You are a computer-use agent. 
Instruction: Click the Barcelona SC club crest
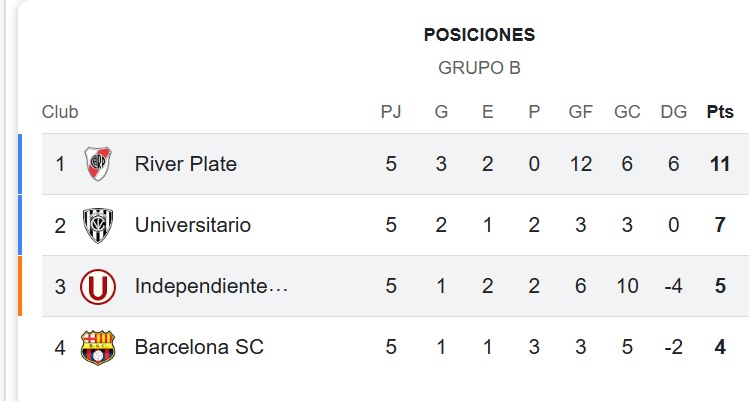click(x=98, y=348)
